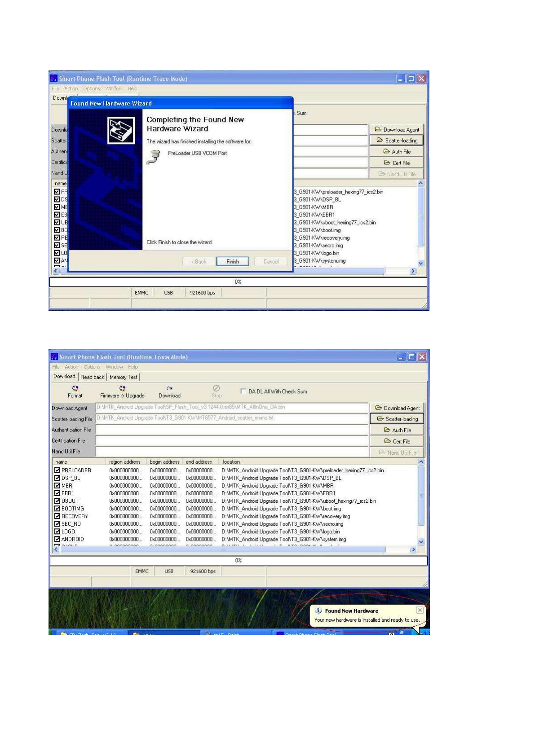Image resolution: width=535 pixels, height=756 pixels.
Task: Click Finish in the Found New Hardware Wizard
Action: [x=232, y=261]
